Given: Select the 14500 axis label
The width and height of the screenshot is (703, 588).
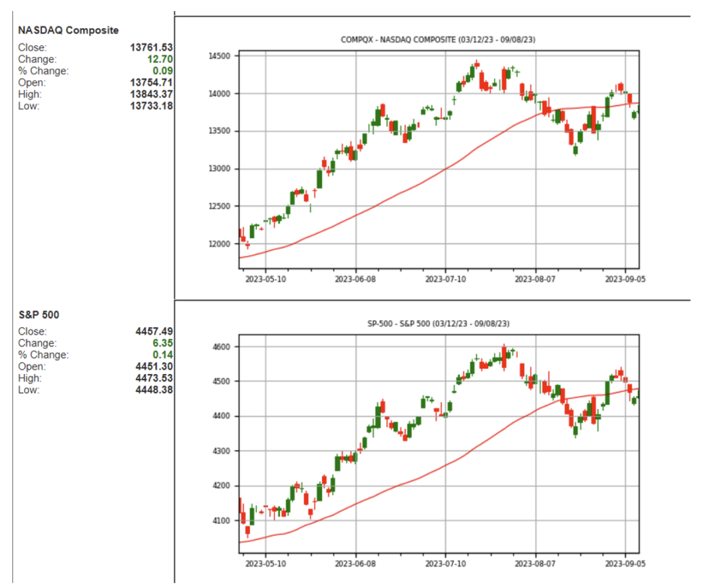Looking at the screenshot, I should coord(219,56).
